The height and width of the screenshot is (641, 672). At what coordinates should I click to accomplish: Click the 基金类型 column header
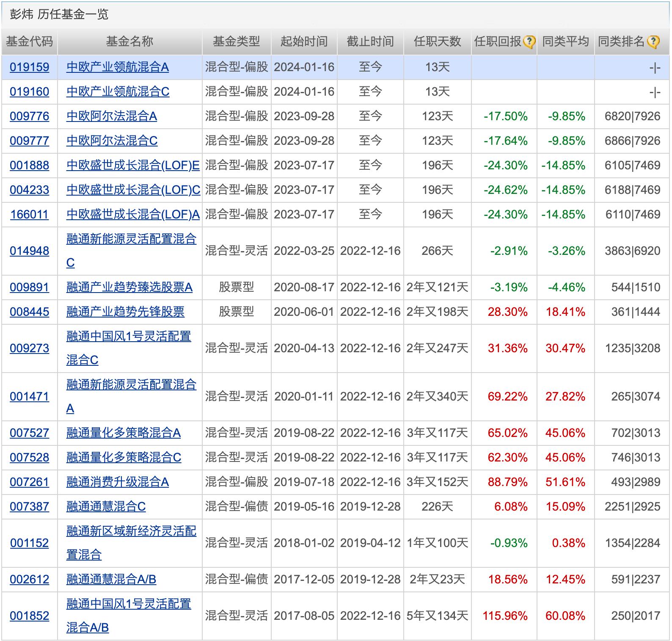point(236,41)
